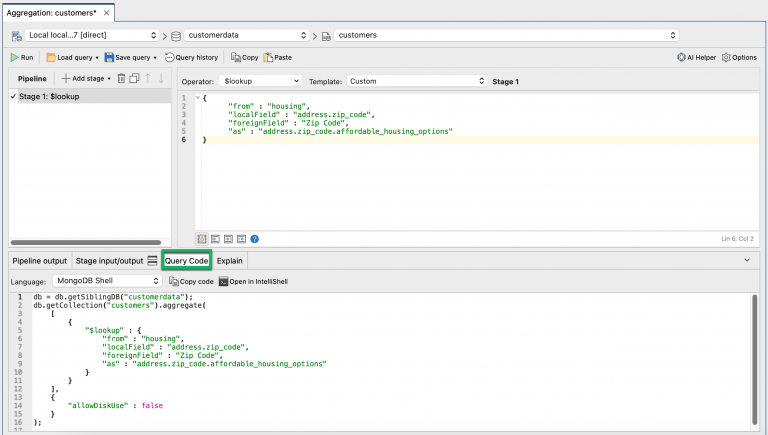
Task: Switch to the Explain tab
Action: pos(230,261)
